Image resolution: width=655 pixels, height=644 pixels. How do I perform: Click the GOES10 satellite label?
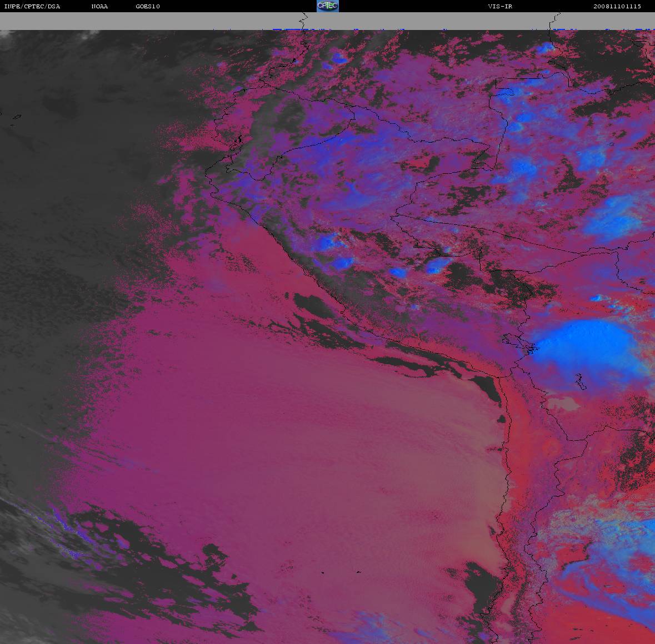[148, 6]
